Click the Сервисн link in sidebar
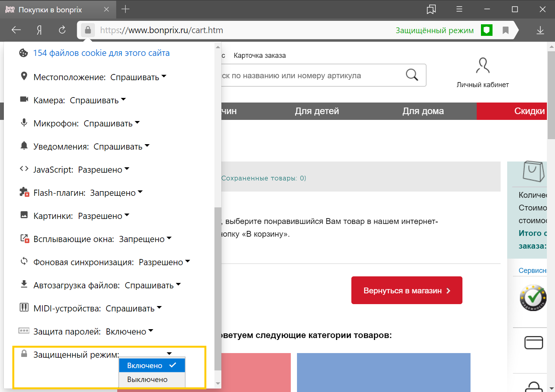555x392 pixels. coord(533,271)
